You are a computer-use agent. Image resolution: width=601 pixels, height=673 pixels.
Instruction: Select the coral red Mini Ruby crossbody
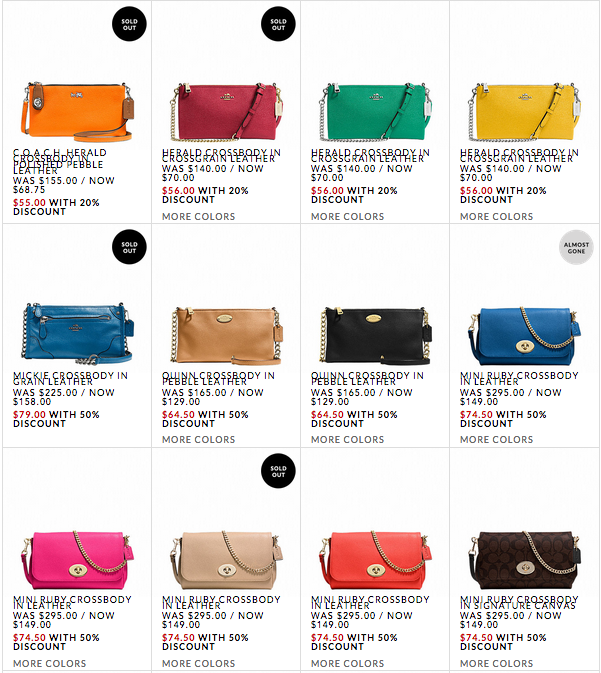375,560
